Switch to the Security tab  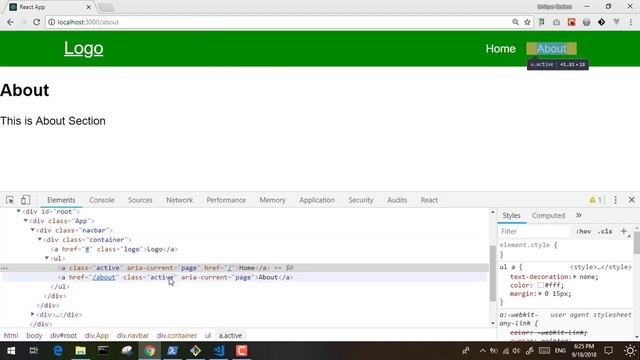coord(361,200)
